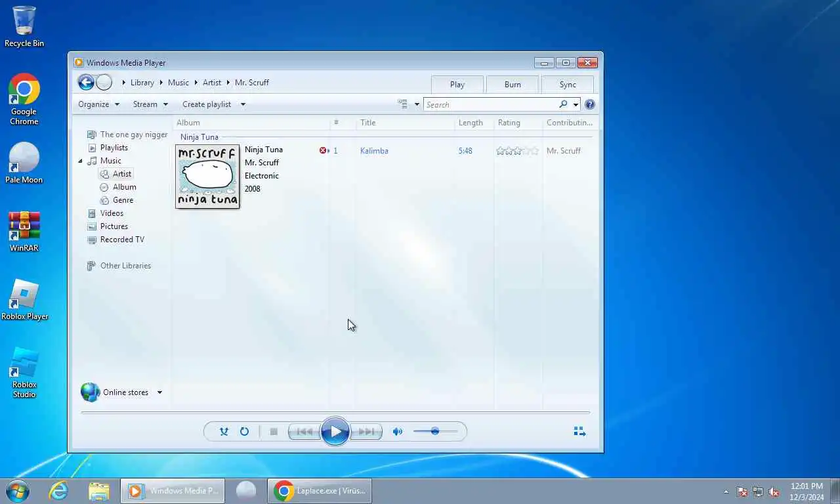Switch to the Burn tab
Image resolution: width=840 pixels, height=504 pixels.
[x=513, y=84]
